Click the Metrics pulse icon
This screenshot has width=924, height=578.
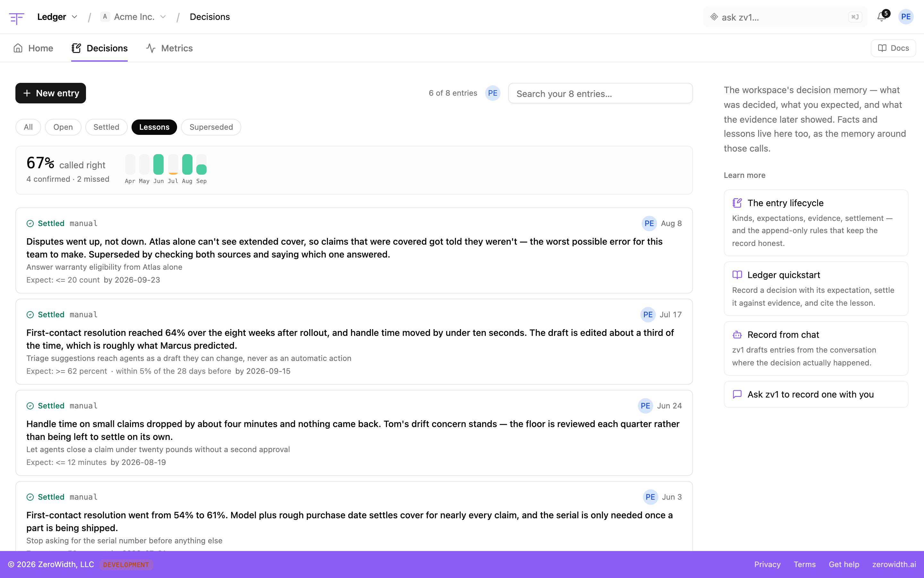point(151,48)
